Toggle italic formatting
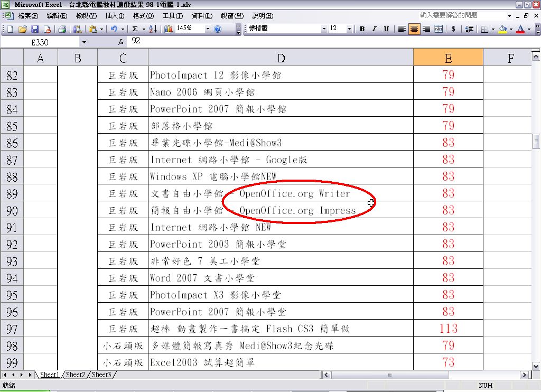Image resolution: width=541 pixels, height=392 pixels. (x=374, y=30)
